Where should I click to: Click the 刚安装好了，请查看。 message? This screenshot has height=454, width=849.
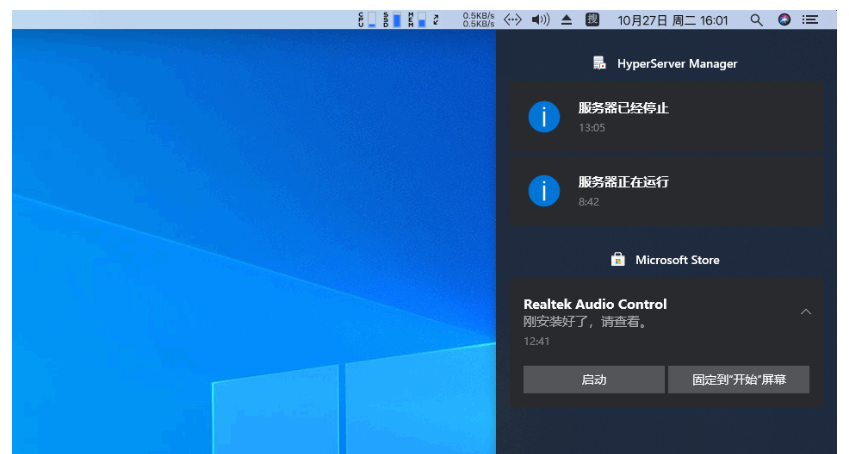click(x=585, y=322)
